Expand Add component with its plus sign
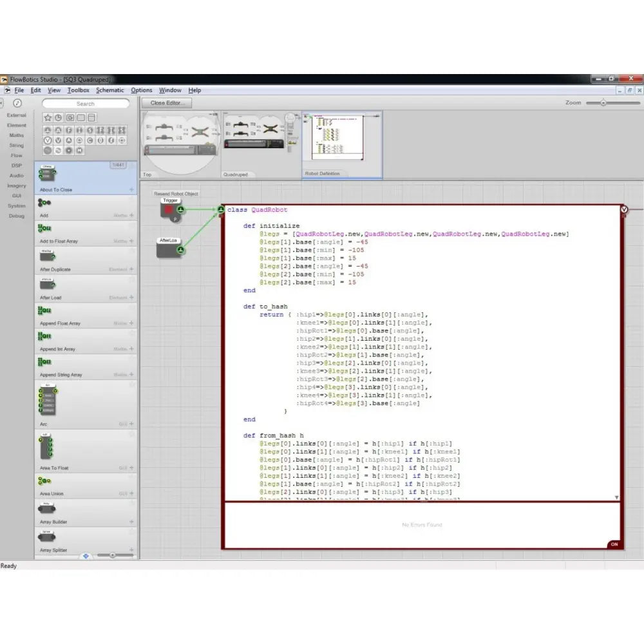Viewport: 644px width, 644px height. 131,216
